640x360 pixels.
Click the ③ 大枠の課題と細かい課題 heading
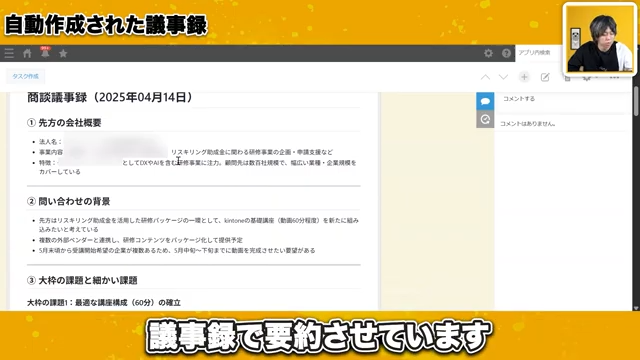point(82,280)
